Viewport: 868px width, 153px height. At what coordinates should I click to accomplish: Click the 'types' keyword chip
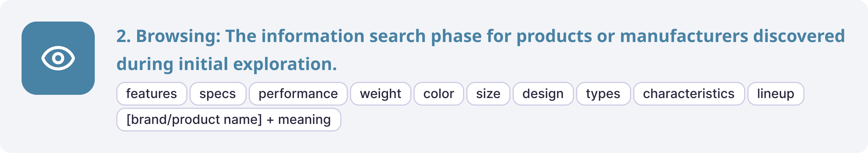(603, 94)
